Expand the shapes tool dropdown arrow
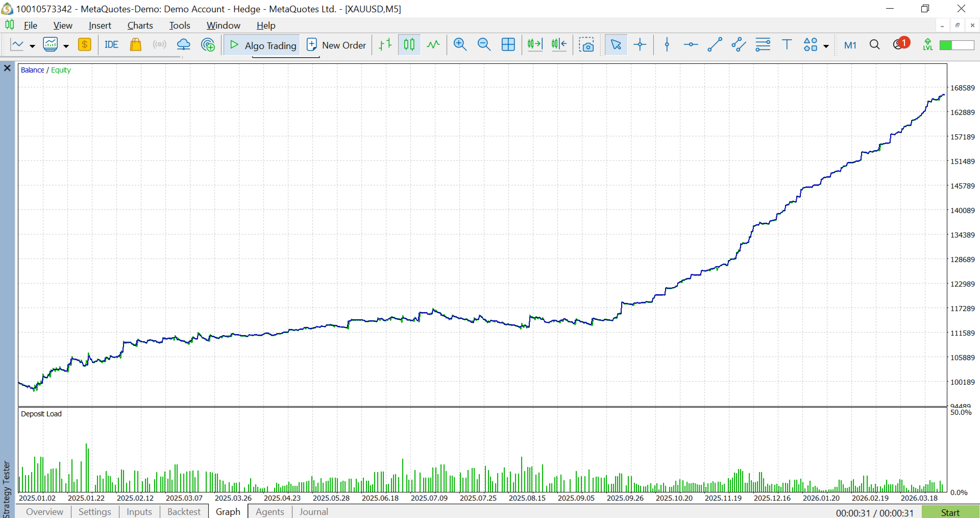This screenshot has height=518, width=980. [826, 46]
